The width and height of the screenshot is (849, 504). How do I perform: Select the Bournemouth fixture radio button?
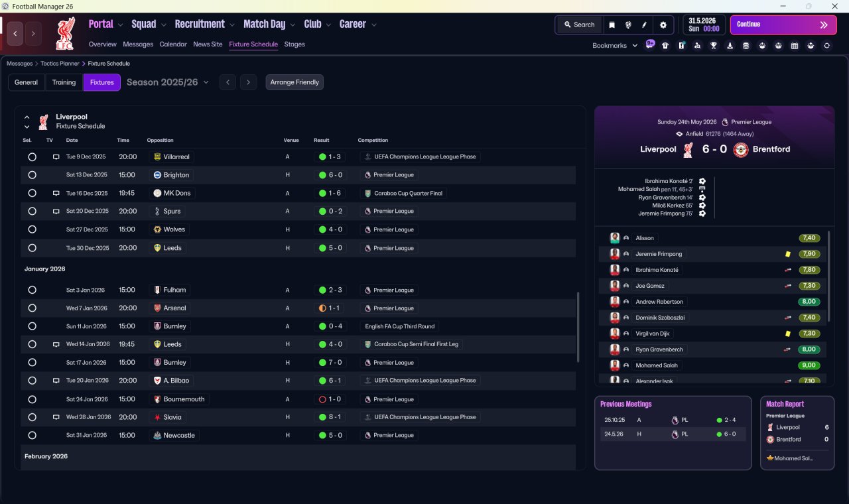[32, 399]
